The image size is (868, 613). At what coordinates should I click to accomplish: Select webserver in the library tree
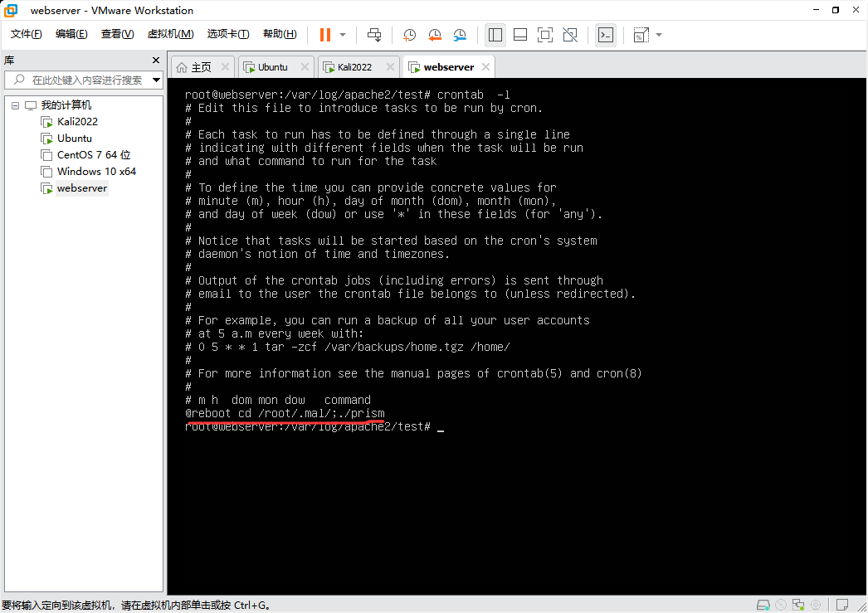pyautogui.click(x=82, y=188)
